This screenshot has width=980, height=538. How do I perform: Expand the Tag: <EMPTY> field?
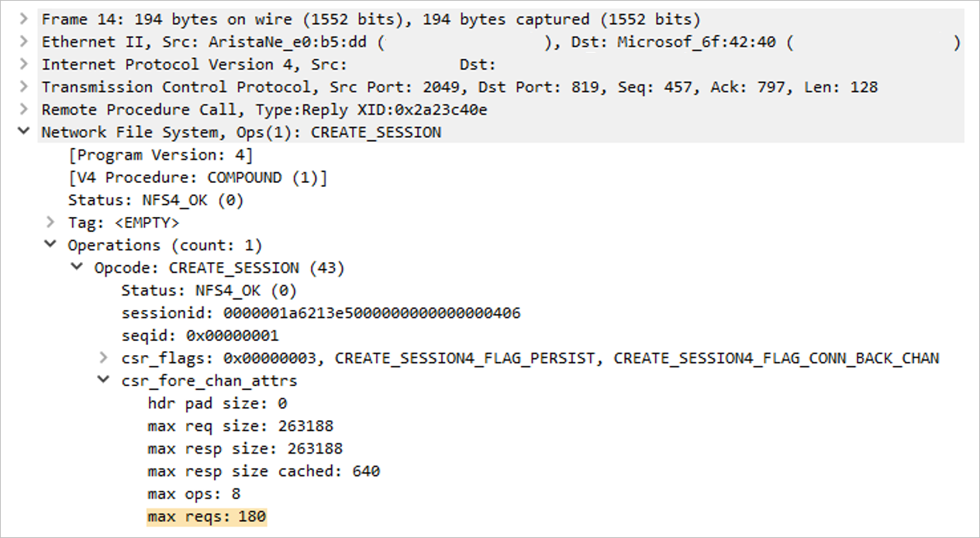[49, 222]
